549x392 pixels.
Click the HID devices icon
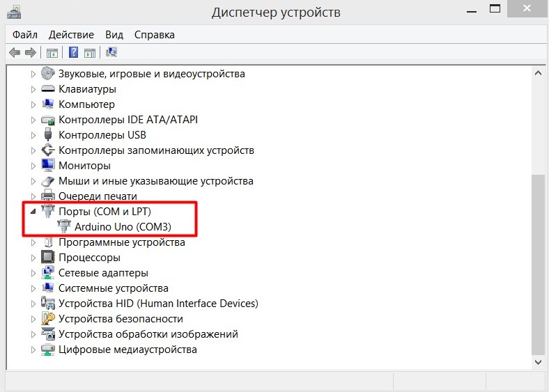click(48, 303)
